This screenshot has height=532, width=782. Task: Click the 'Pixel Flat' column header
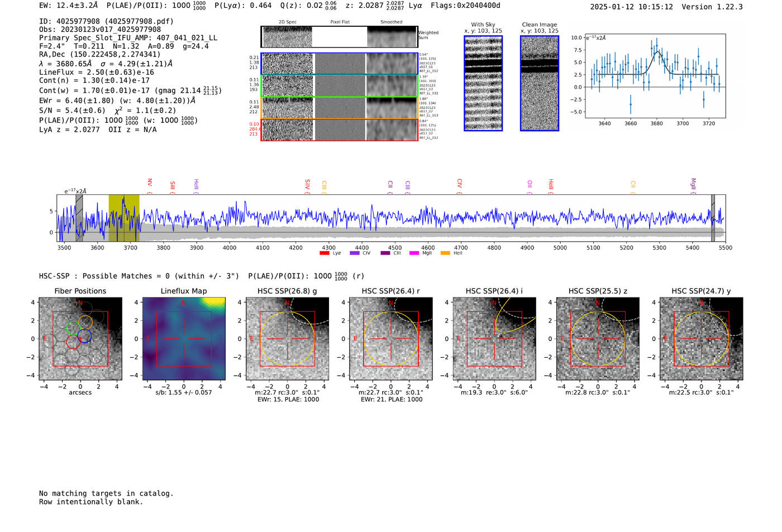(x=340, y=22)
